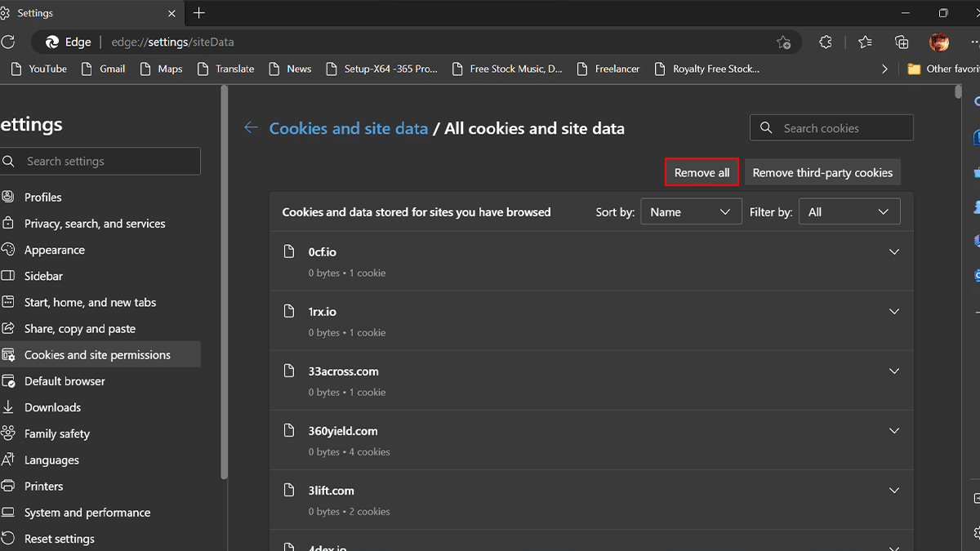Open new tab with plus icon
The width and height of the screenshot is (980, 551).
(199, 13)
